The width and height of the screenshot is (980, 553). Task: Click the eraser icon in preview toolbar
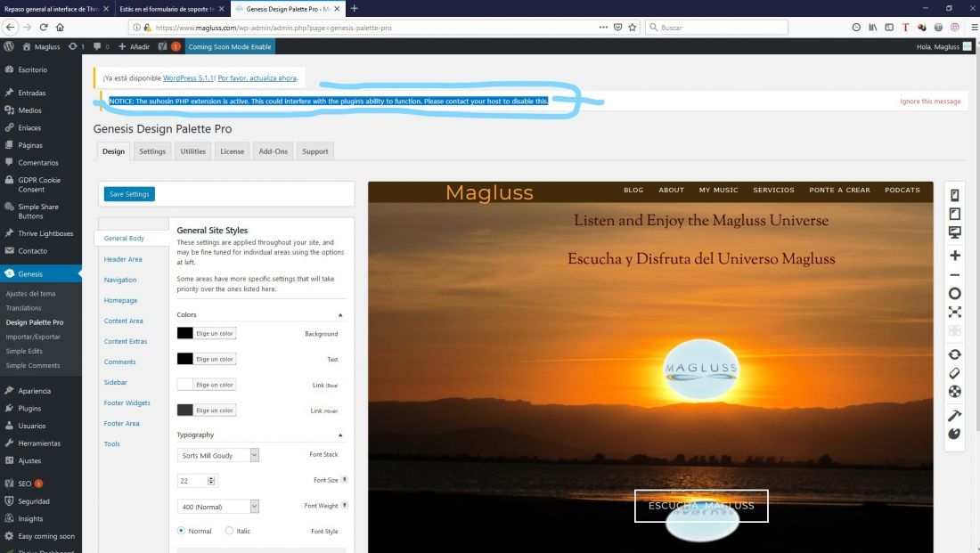pyautogui.click(x=954, y=373)
